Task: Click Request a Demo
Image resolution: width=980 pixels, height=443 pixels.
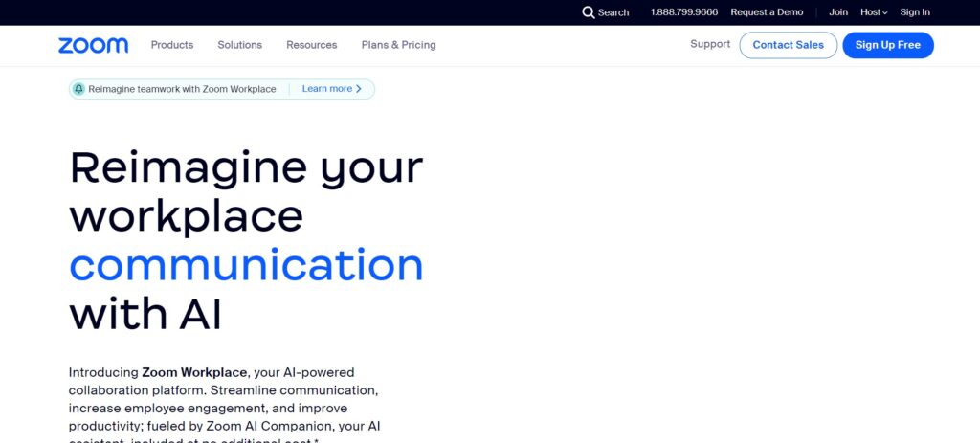Action: pos(767,12)
